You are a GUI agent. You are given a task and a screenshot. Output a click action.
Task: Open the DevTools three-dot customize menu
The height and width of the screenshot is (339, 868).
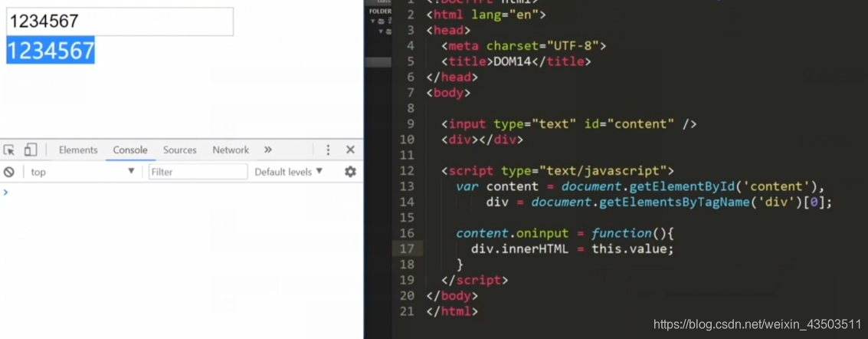(x=328, y=150)
